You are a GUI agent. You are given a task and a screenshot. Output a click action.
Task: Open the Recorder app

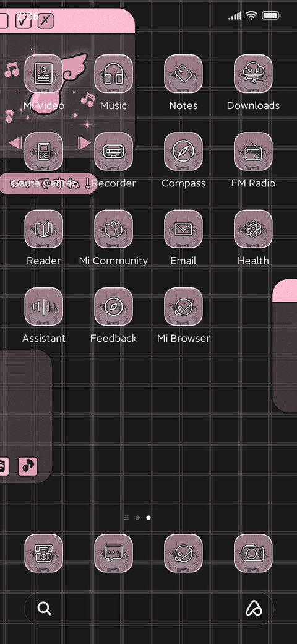pos(114,152)
